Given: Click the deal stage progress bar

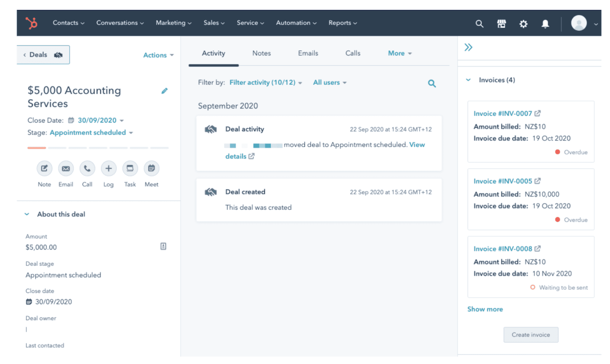Looking at the screenshot, I should click(98, 148).
